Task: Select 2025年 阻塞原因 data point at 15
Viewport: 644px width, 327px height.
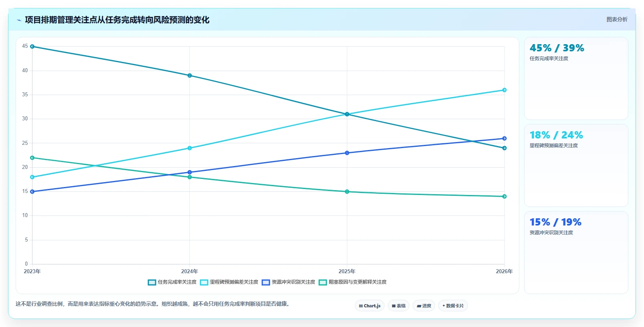Action: pyautogui.click(x=347, y=192)
